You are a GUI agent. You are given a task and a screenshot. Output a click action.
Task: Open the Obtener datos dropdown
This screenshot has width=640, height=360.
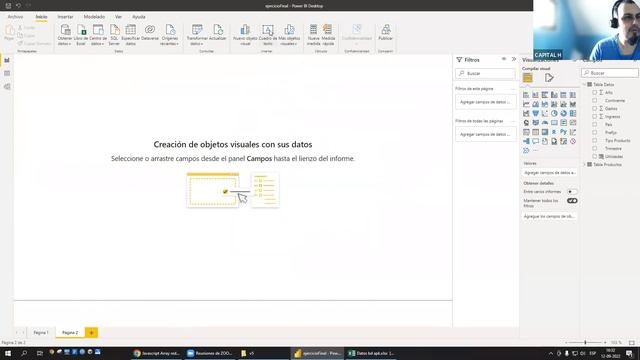tap(65, 35)
